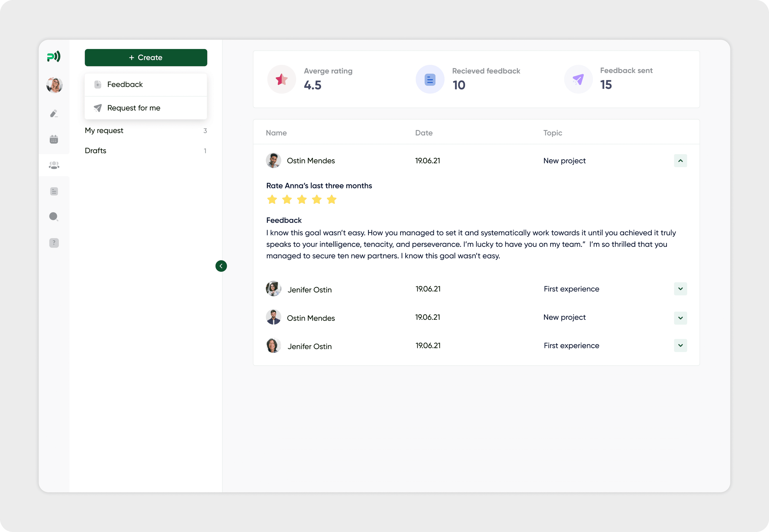
Task: Select the team people sidebar icon
Action: (54, 165)
